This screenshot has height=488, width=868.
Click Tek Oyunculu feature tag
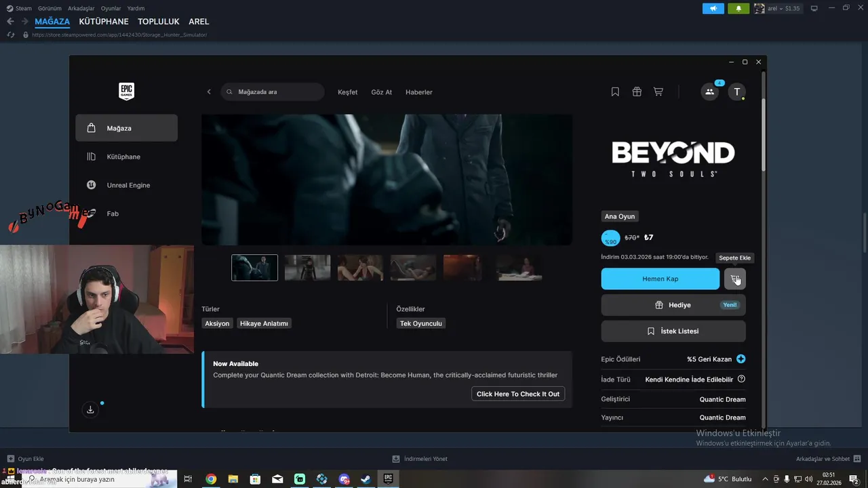pyautogui.click(x=420, y=323)
